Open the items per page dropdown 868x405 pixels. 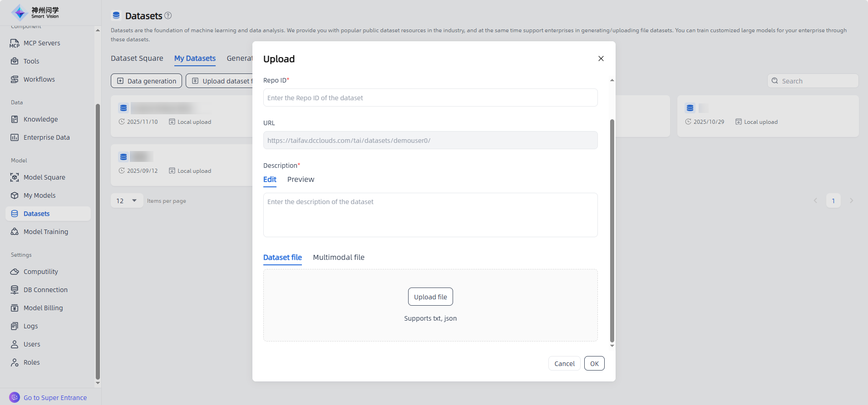127,200
